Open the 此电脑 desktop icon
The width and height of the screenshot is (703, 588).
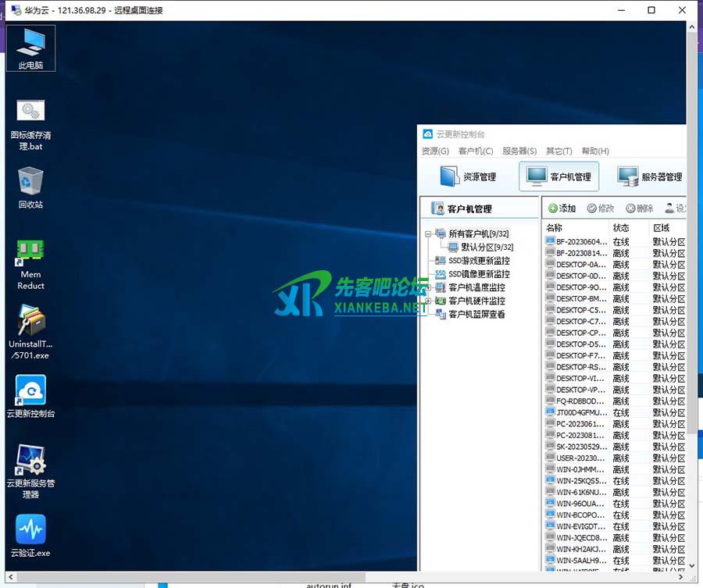30,47
